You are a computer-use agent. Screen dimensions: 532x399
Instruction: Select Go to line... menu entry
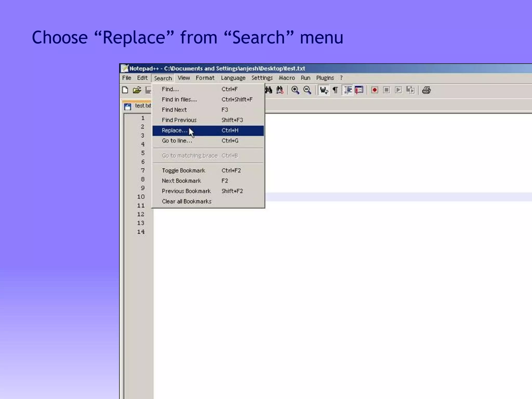pyautogui.click(x=208, y=141)
